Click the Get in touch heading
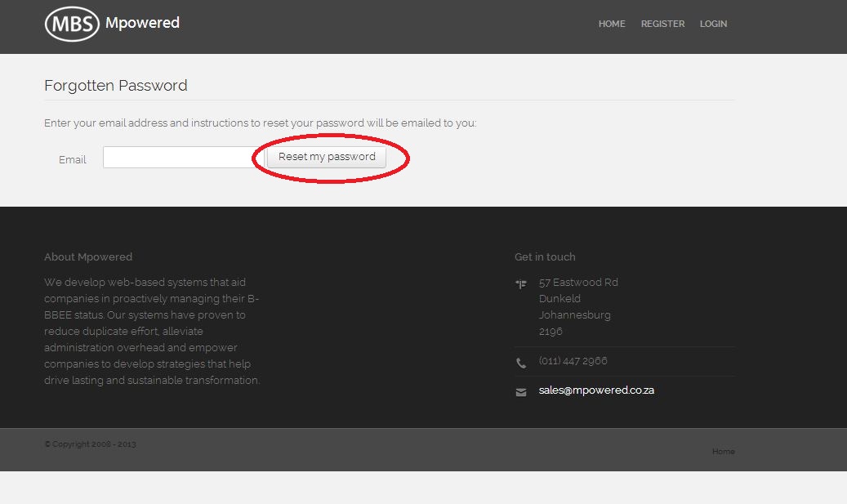Image resolution: width=847 pixels, height=504 pixels. 545,256
